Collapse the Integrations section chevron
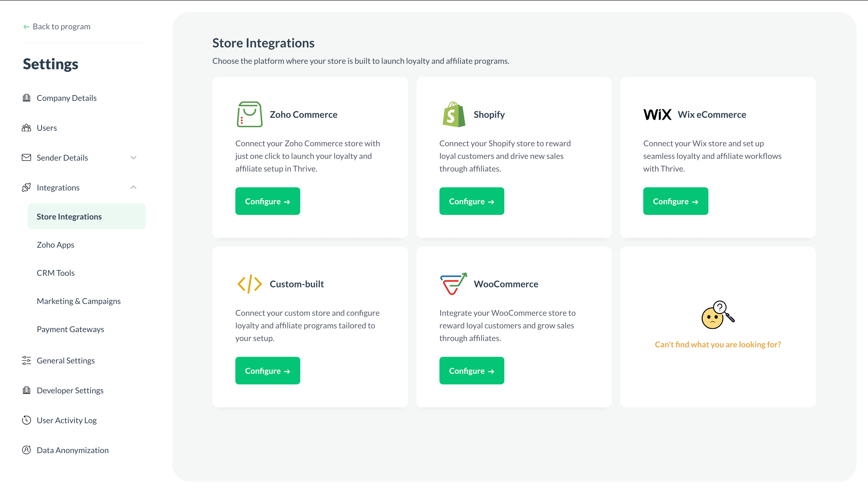The height and width of the screenshot is (493, 868). [133, 188]
